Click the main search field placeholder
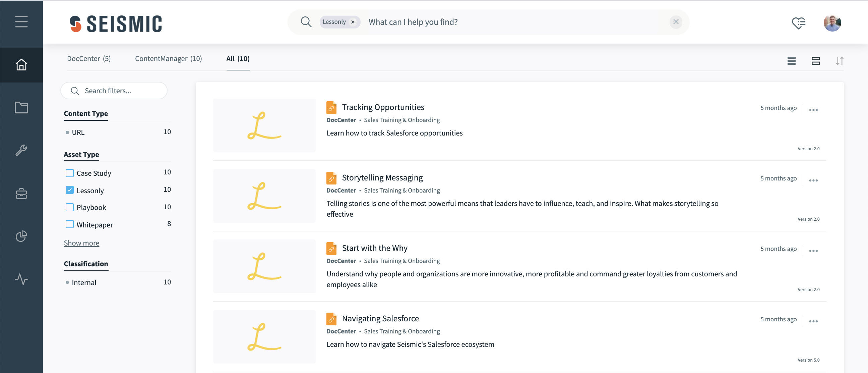 pyautogui.click(x=413, y=22)
